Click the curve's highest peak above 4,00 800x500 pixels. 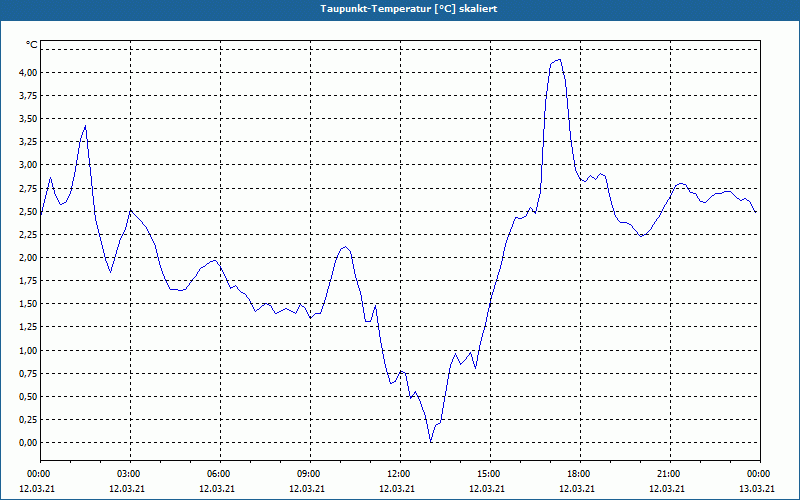[x=560, y=60]
